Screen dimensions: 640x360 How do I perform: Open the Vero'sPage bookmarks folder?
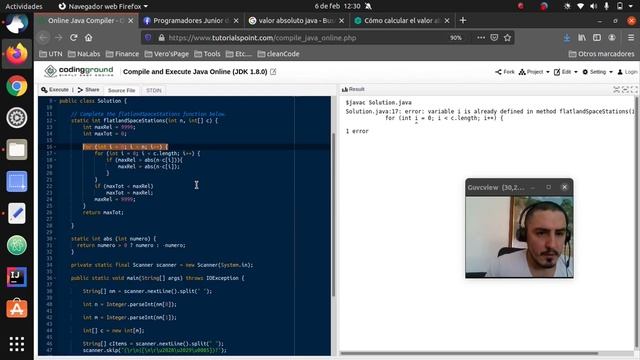coord(167,54)
